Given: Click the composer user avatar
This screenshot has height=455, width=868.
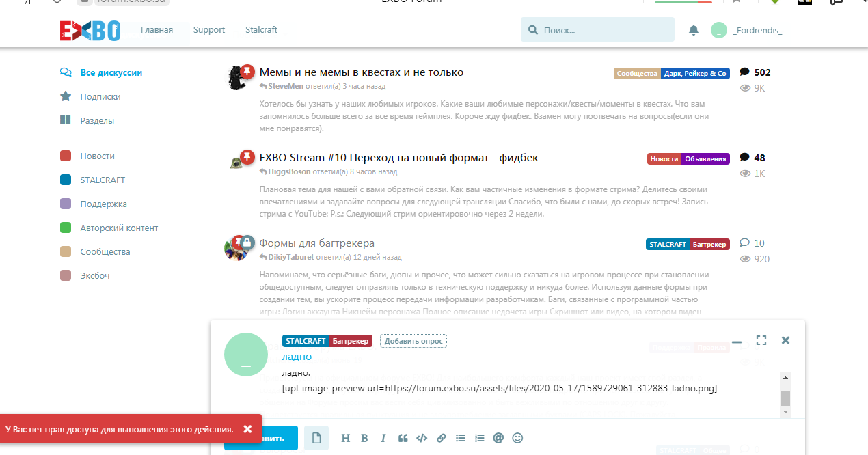Looking at the screenshot, I should point(246,355).
